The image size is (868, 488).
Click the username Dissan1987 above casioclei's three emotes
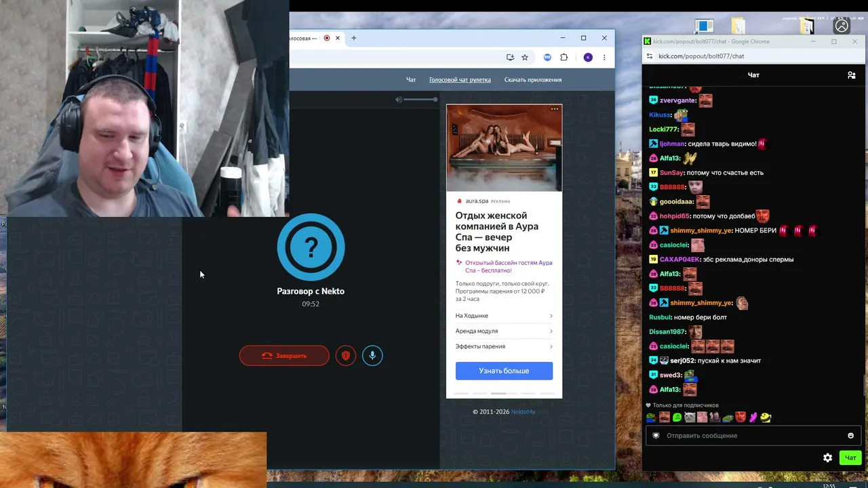point(667,332)
